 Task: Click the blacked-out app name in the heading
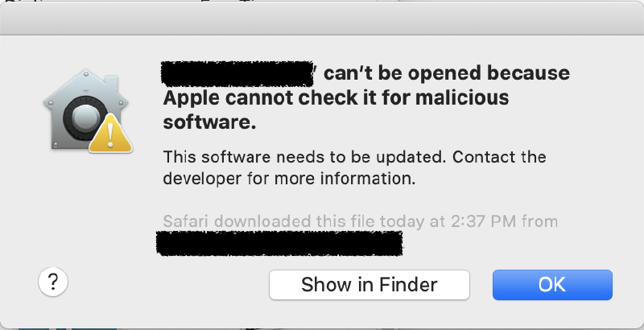pyautogui.click(x=237, y=73)
